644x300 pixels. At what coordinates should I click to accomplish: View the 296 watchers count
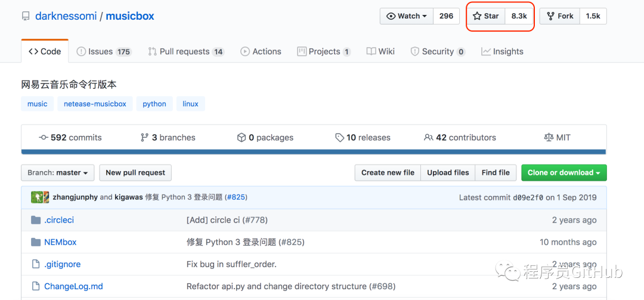tap(447, 16)
